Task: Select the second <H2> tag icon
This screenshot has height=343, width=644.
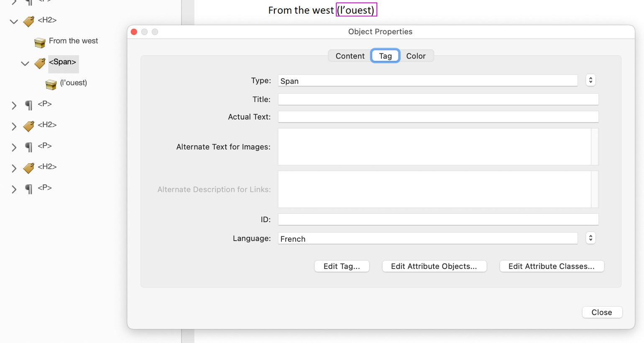Action: 28,125
